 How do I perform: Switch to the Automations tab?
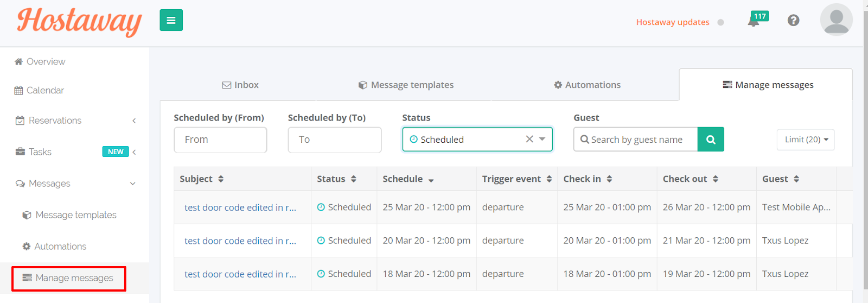587,85
